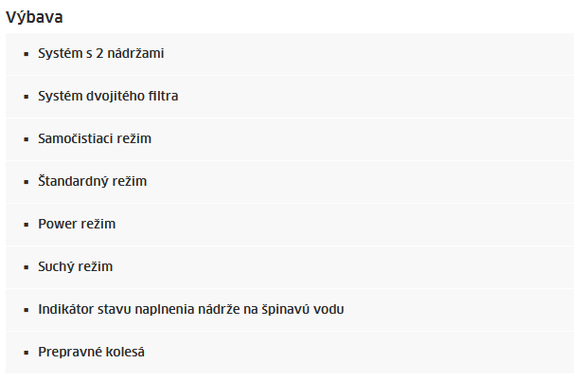Select the bullet before Prepravné kolesá
Viewport: 588px width, 382px height.
[27, 354]
